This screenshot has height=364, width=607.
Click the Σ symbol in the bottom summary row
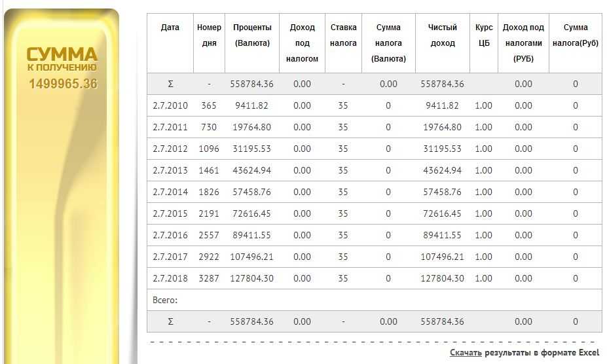click(170, 322)
